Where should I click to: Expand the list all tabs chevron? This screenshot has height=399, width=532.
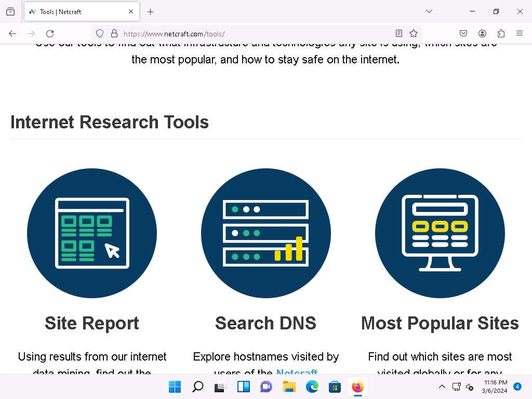[x=429, y=11]
